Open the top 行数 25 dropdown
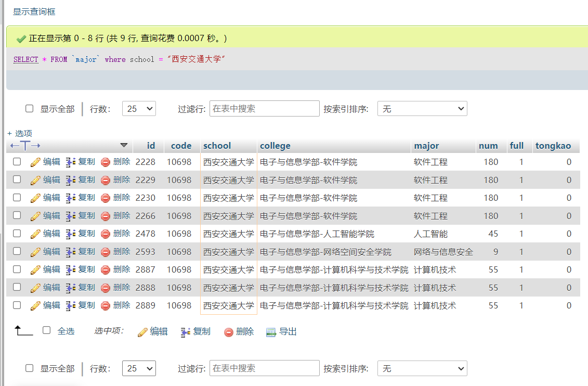Screen dimensions: 588x386 point(139,109)
